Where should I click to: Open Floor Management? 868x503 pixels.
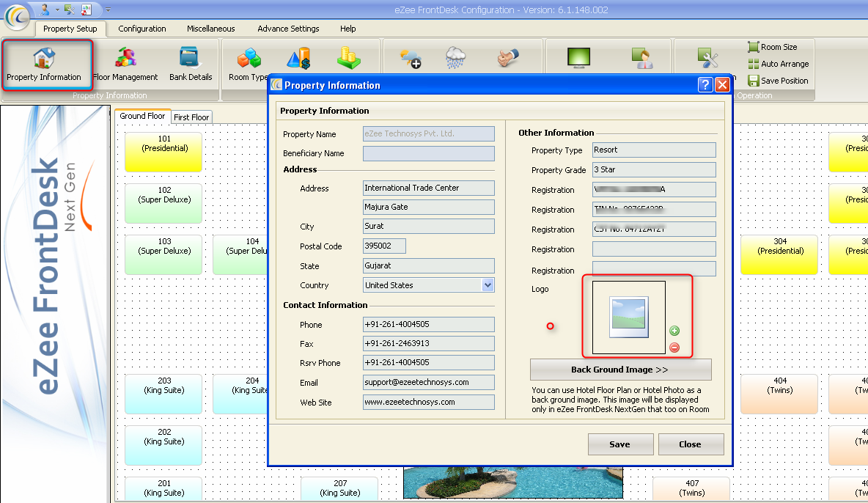[125, 65]
